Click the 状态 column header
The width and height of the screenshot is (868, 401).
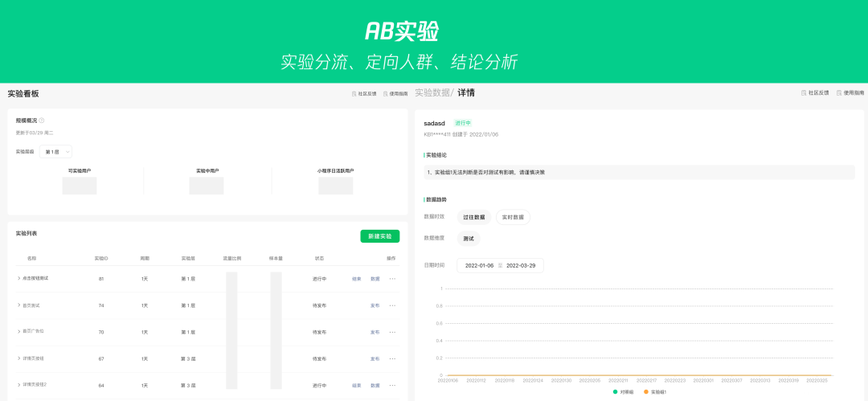319,259
